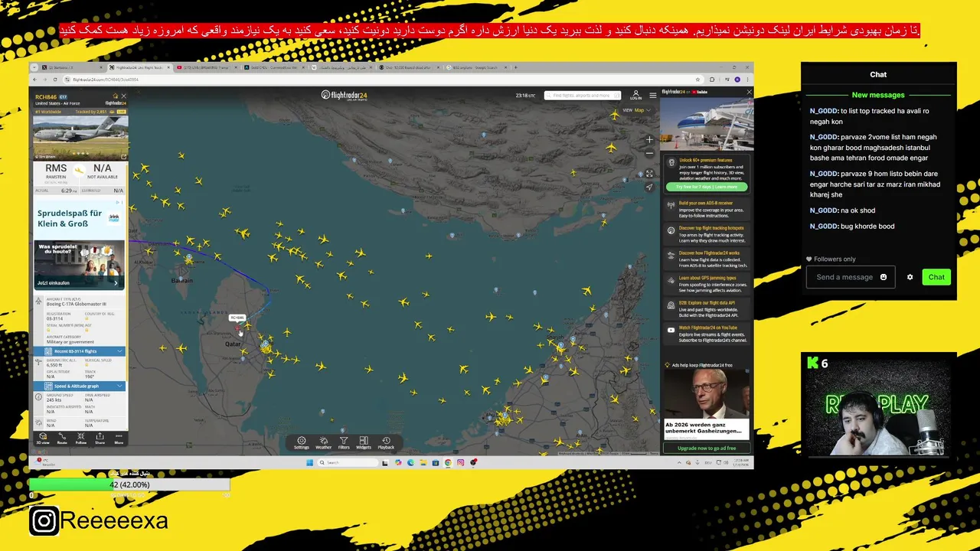Screen dimensions: 980x551
Task: Click the Gasheizungen ad image
Action: (707, 393)
